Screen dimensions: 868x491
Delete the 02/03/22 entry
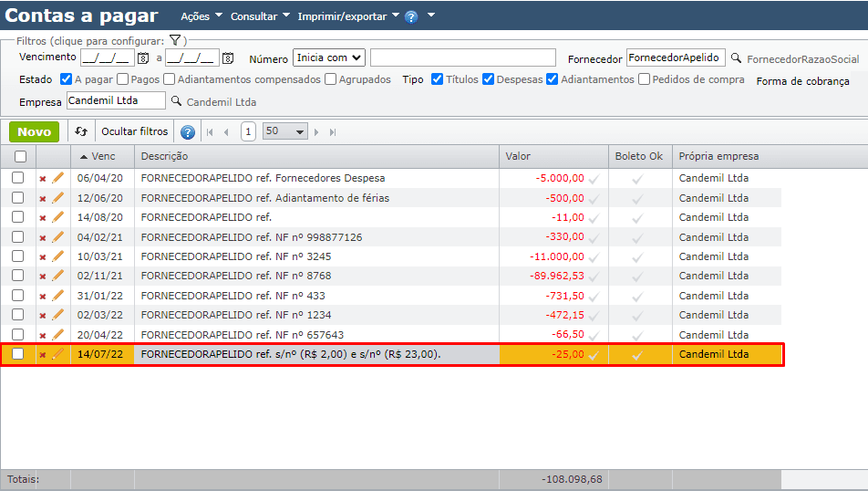point(43,316)
